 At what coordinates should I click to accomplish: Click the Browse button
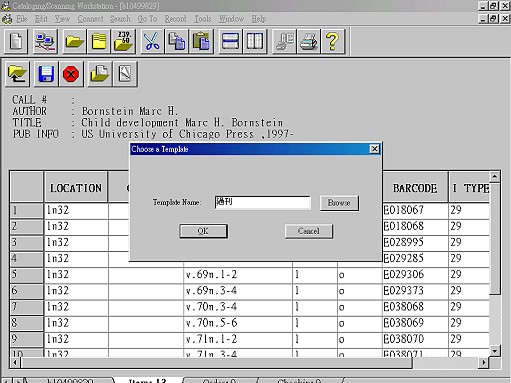339,203
